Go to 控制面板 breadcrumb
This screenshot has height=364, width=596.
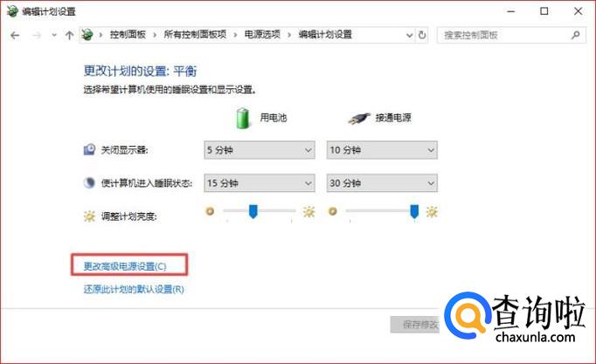pos(128,35)
